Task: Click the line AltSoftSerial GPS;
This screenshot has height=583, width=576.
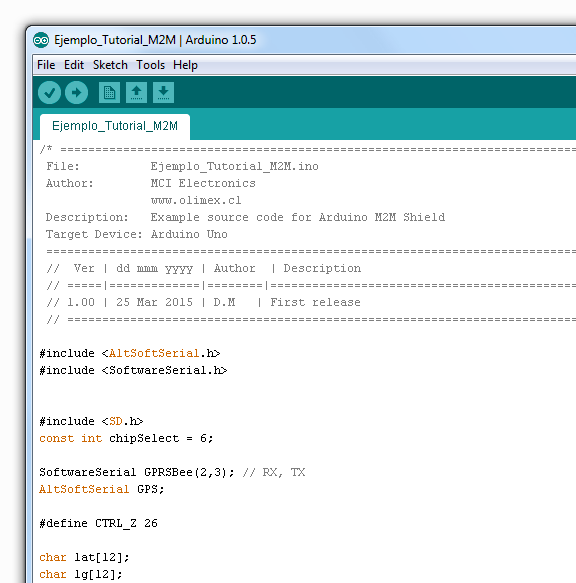Action: click(x=102, y=490)
